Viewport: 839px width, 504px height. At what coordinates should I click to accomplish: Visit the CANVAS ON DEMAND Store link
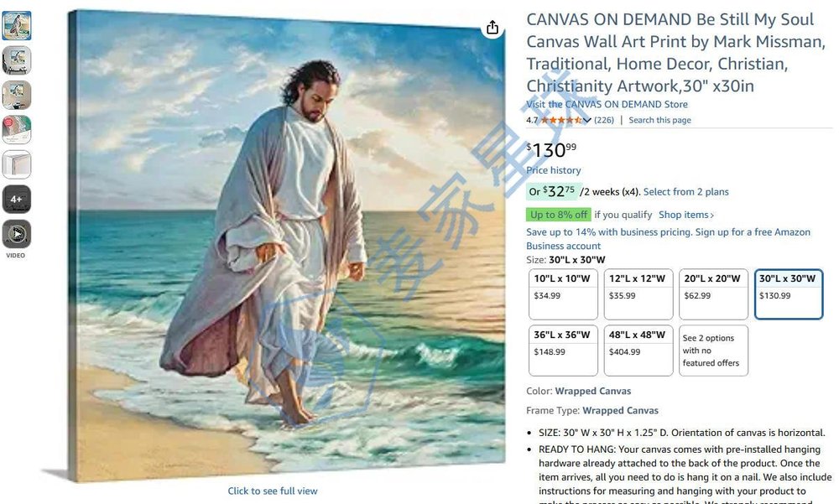point(607,104)
